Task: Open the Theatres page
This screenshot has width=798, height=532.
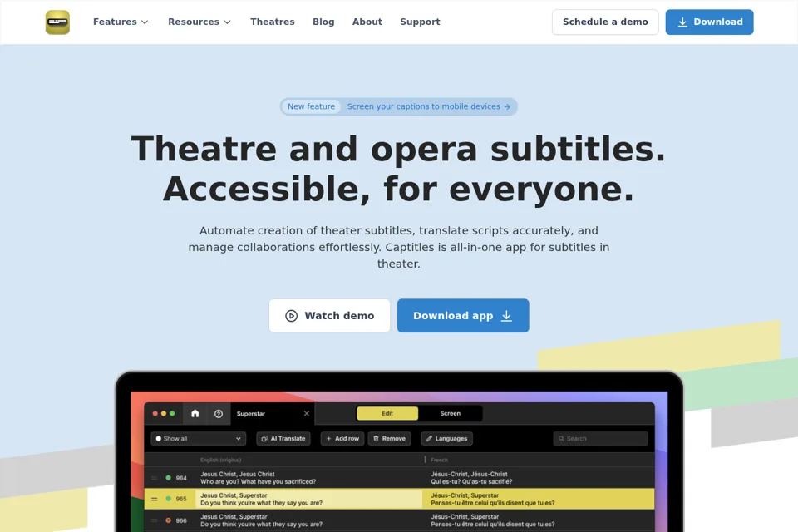Action: (x=273, y=22)
